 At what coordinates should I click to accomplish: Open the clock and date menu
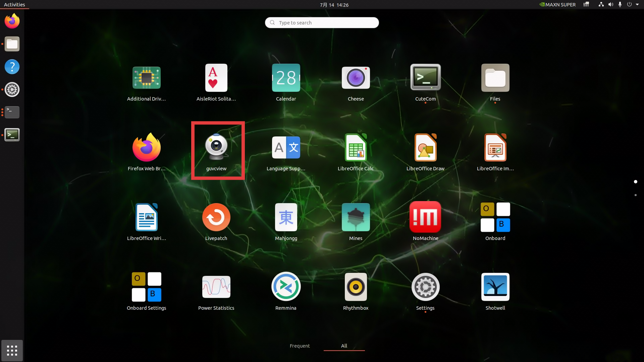click(x=334, y=5)
